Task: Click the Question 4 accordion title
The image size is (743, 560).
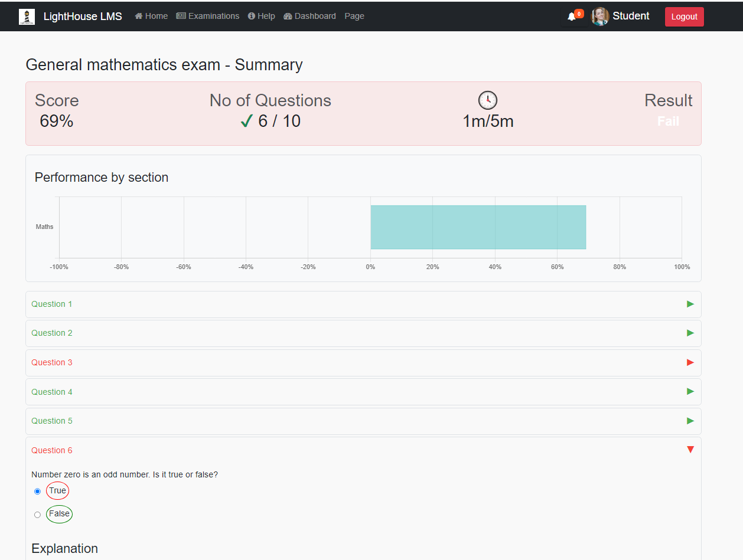Action: [x=52, y=392]
